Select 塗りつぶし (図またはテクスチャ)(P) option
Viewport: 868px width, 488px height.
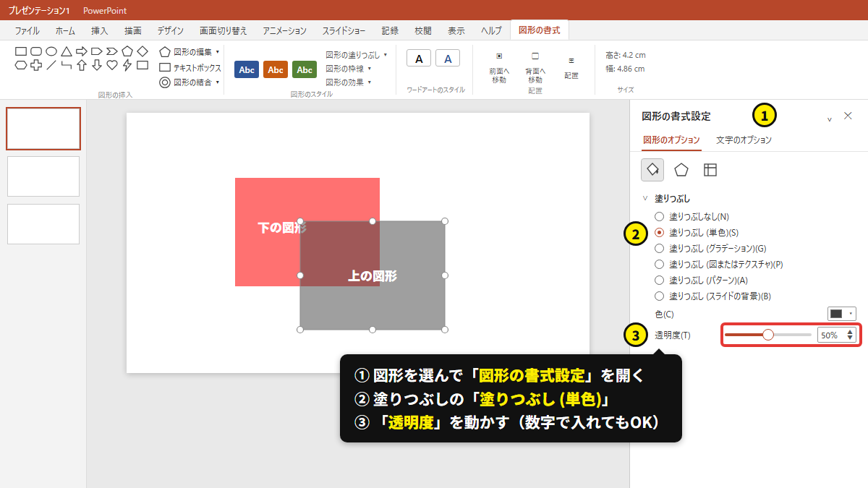[x=718, y=265]
